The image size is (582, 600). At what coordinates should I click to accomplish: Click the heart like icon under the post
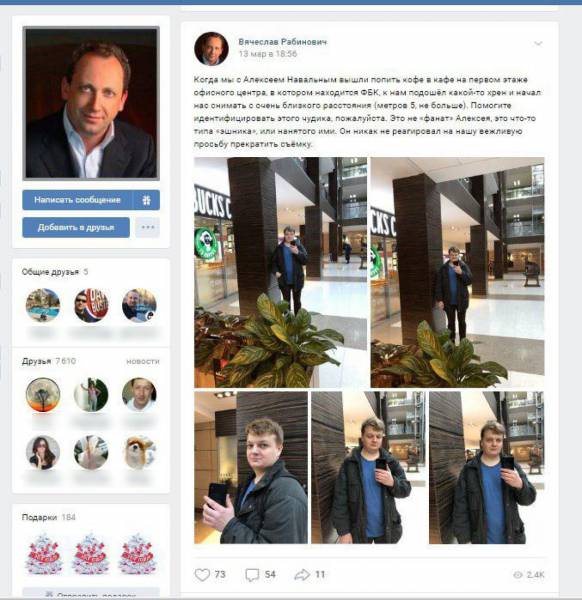tap(202, 574)
